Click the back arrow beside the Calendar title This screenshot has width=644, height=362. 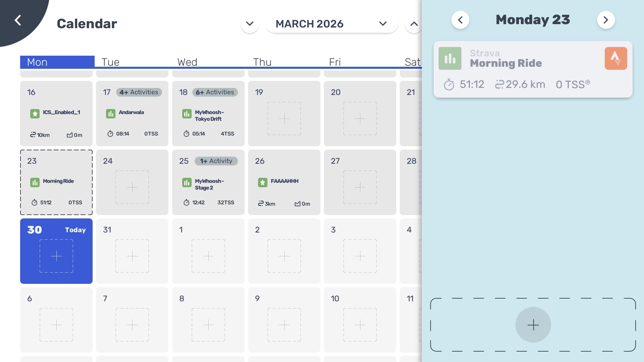point(18,20)
